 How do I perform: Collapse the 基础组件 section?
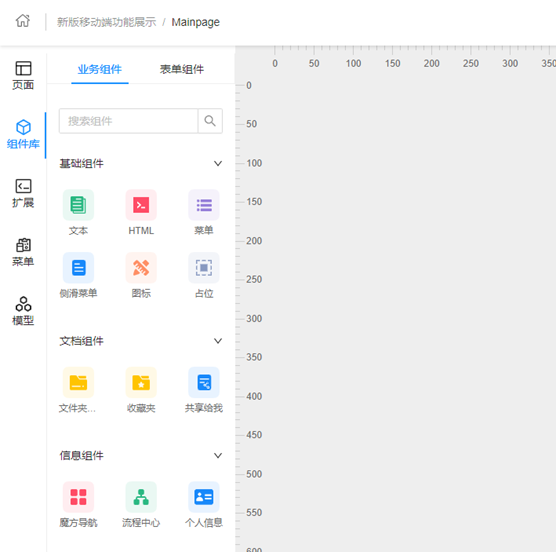(x=218, y=163)
